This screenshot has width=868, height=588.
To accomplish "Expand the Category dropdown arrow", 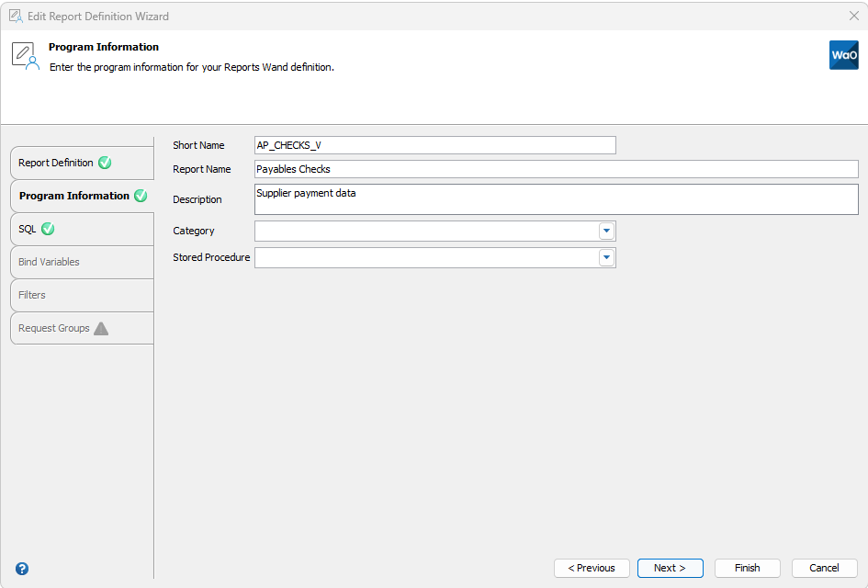I will [606, 231].
